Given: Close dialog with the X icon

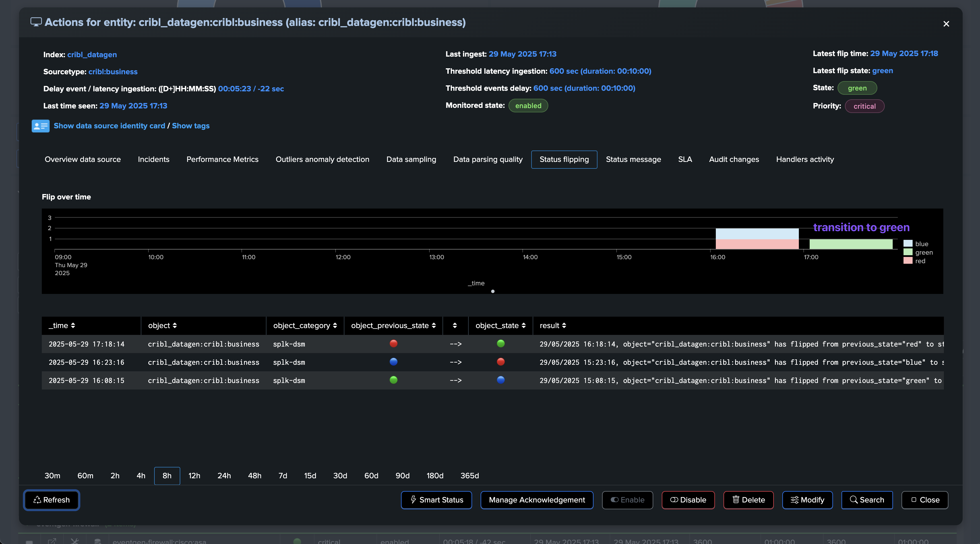Looking at the screenshot, I should coord(946,24).
